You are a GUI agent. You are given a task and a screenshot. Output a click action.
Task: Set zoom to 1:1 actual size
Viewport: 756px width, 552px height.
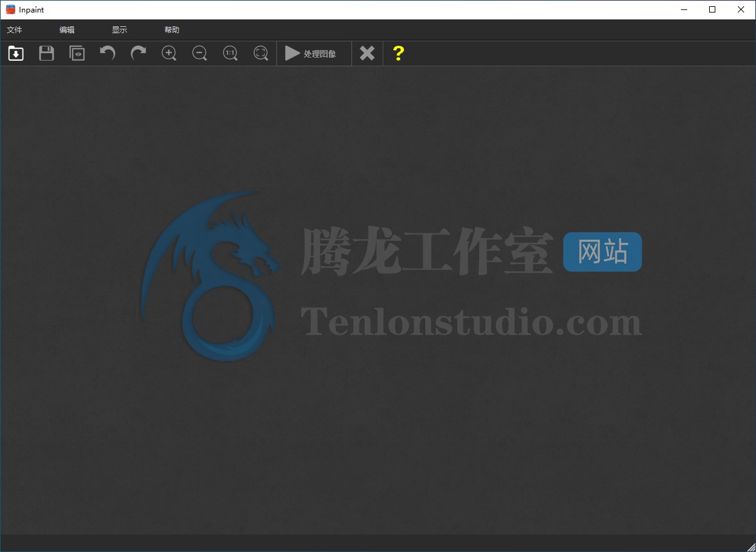coord(230,53)
